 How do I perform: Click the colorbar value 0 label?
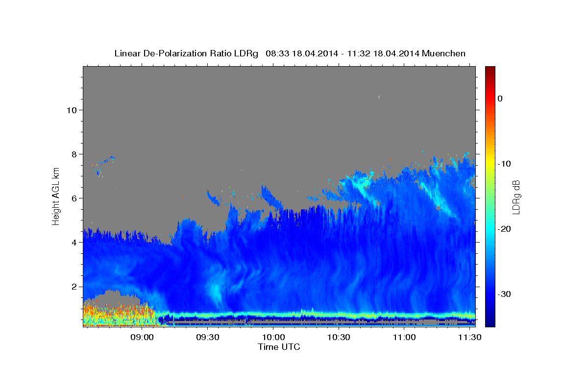click(500, 98)
